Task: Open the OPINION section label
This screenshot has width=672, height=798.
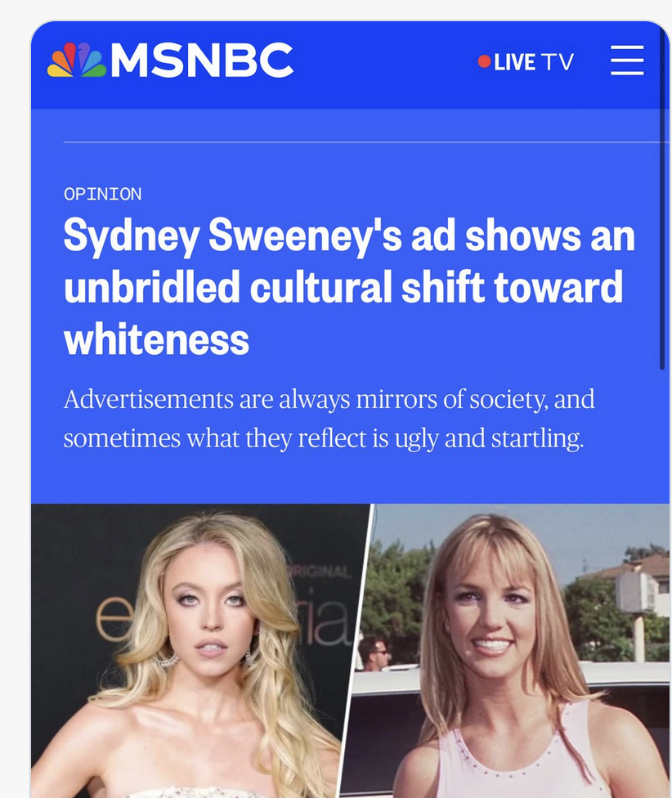Action: coord(103,194)
